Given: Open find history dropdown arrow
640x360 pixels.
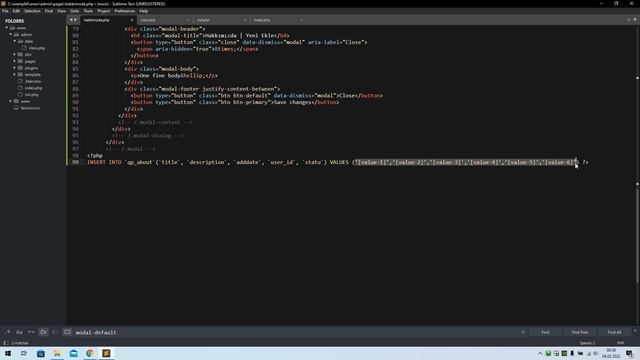Looking at the screenshot, I should (x=523, y=332).
